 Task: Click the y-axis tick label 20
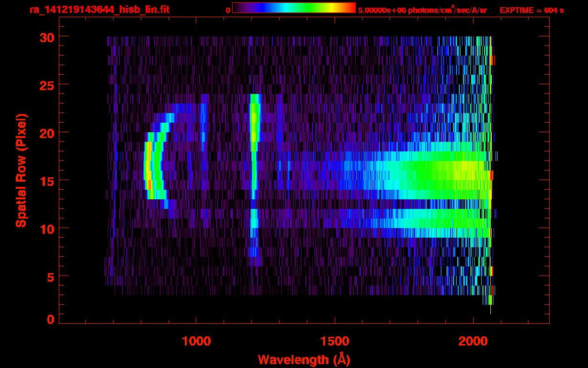pos(46,133)
